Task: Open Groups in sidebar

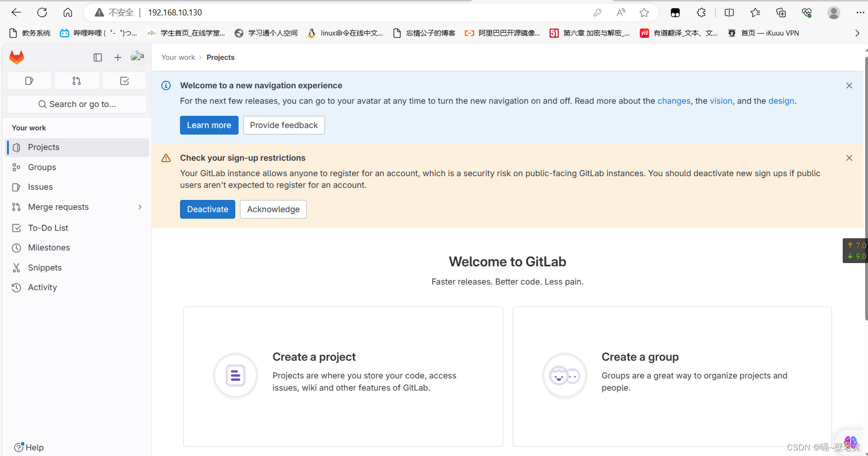Action: (x=78, y=167)
